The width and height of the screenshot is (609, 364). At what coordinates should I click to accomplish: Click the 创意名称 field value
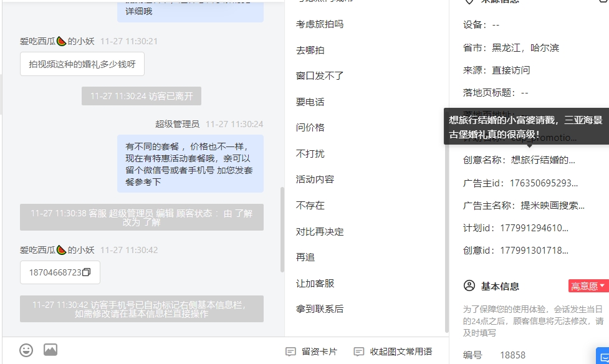tap(543, 160)
